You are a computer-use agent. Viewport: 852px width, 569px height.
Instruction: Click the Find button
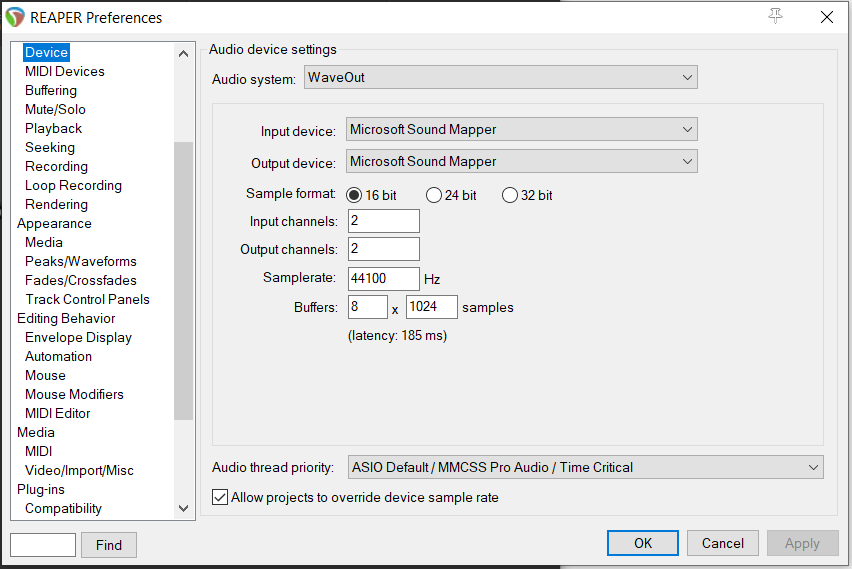[x=109, y=545]
